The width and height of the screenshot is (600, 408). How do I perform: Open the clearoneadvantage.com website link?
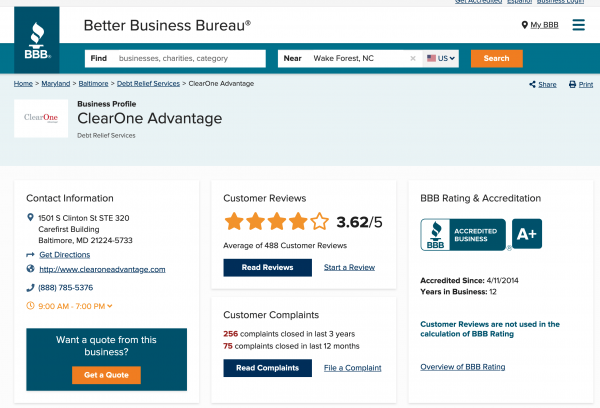102,269
